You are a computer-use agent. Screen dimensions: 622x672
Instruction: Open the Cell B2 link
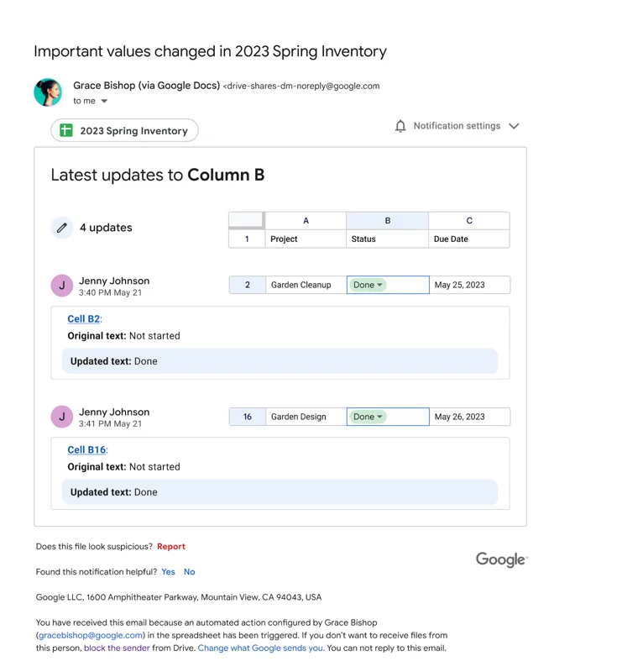[x=84, y=319]
